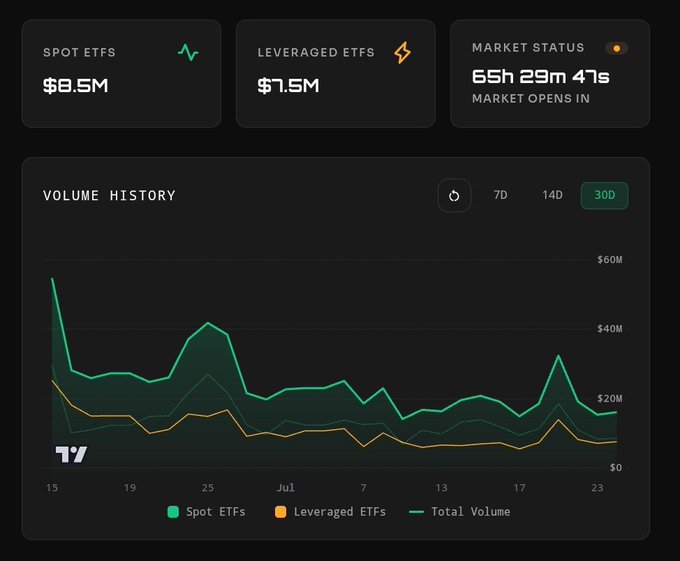Click the Total Volume legend line marker

click(416, 512)
